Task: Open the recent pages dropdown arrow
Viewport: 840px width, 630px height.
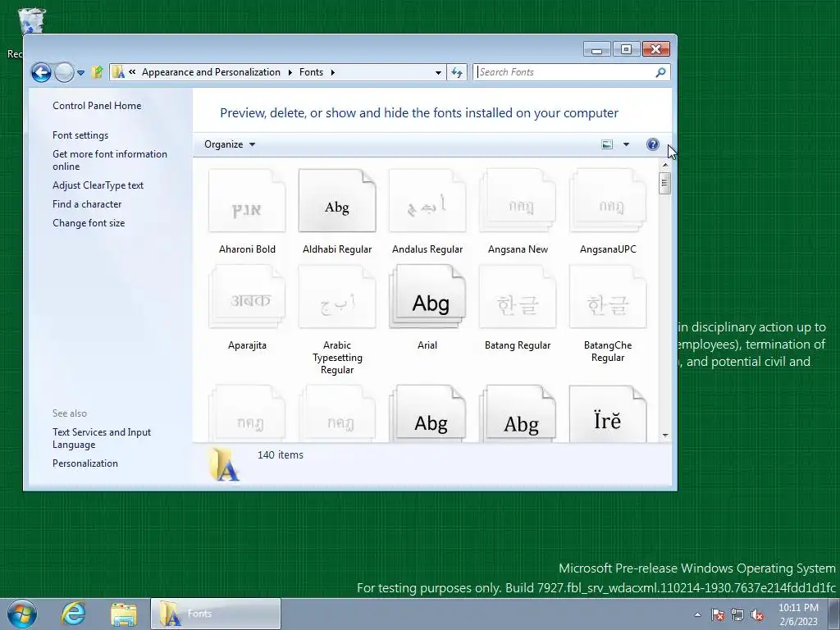Action: tap(80, 73)
